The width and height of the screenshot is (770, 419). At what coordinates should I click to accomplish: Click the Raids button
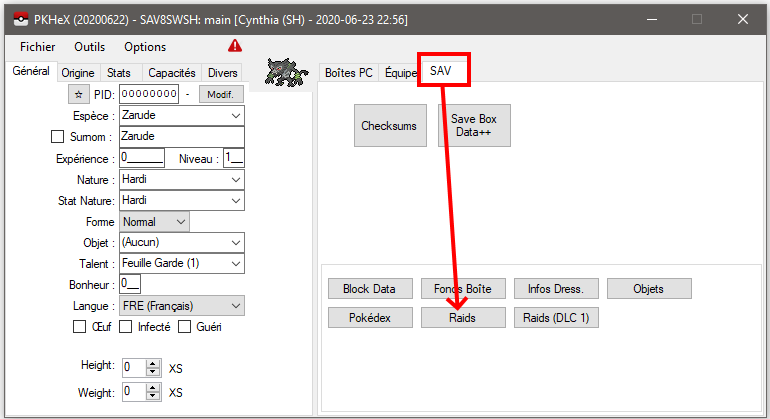(x=463, y=318)
